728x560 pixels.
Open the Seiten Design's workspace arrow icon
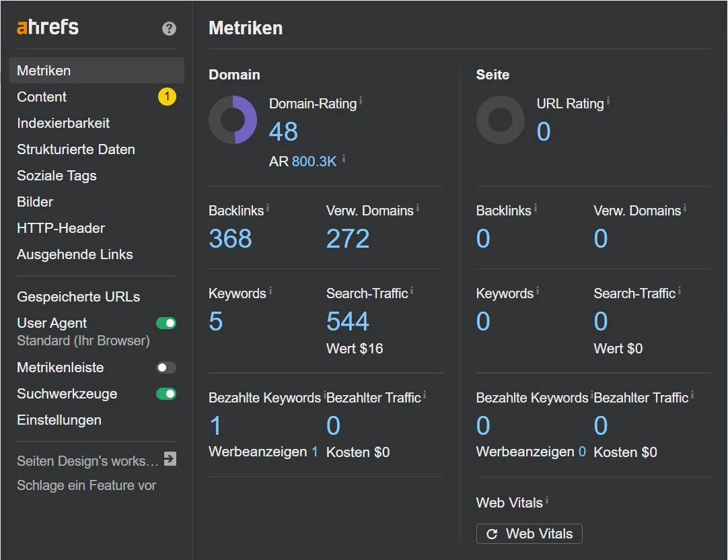[x=170, y=459]
